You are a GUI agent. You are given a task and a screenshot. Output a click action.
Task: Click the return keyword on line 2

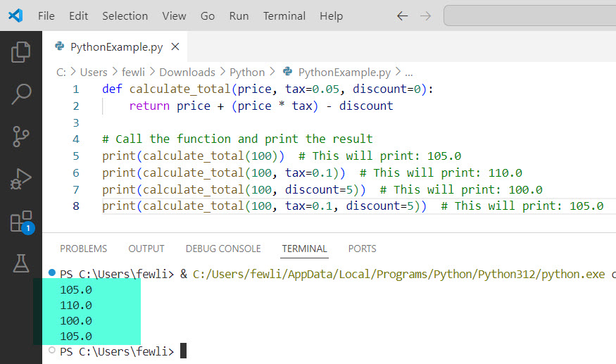(x=149, y=106)
